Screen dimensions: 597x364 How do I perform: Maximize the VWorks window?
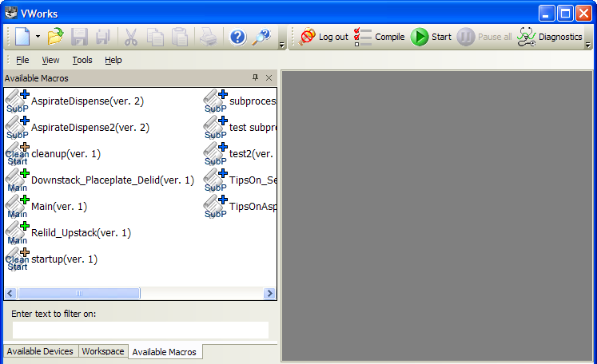[565, 14]
